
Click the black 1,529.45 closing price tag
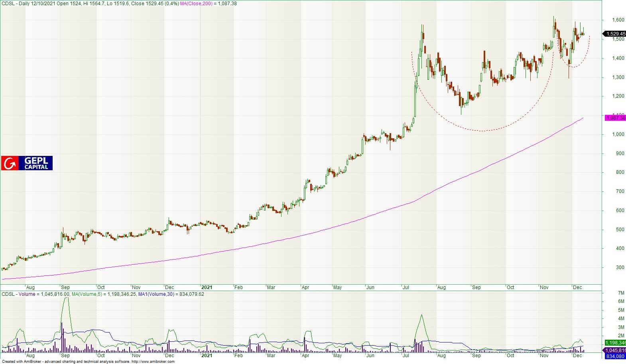(615, 34)
